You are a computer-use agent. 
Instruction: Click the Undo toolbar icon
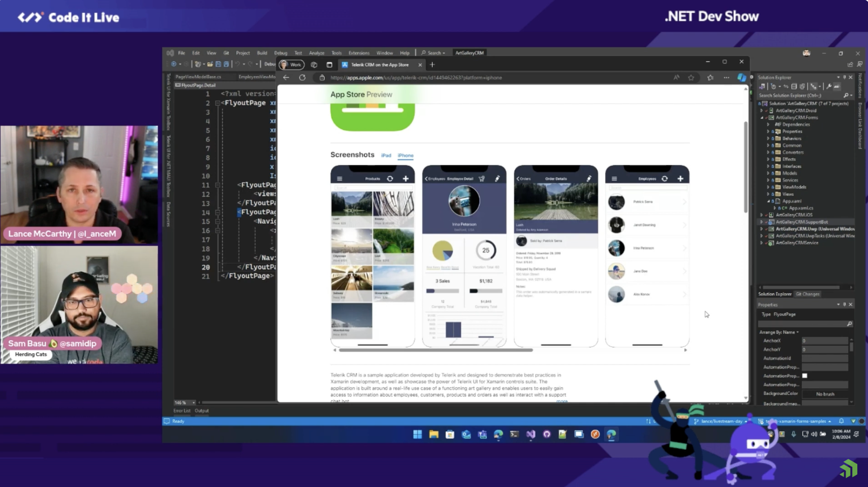(237, 64)
